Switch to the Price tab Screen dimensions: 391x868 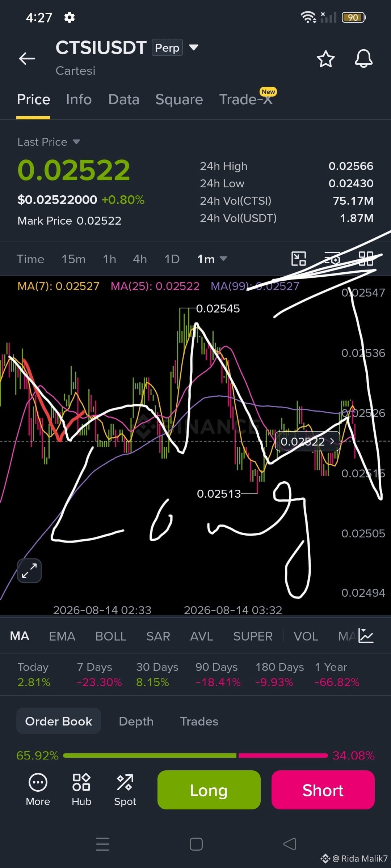33,99
